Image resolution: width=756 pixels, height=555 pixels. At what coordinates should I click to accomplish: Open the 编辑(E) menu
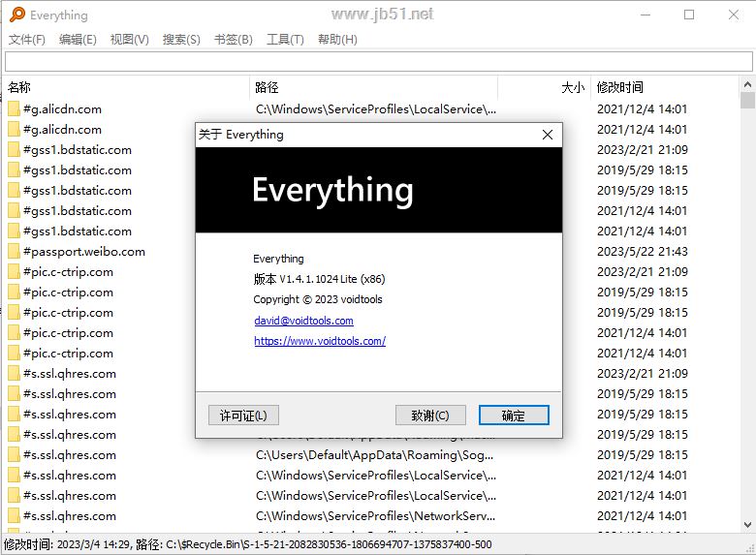(78, 40)
